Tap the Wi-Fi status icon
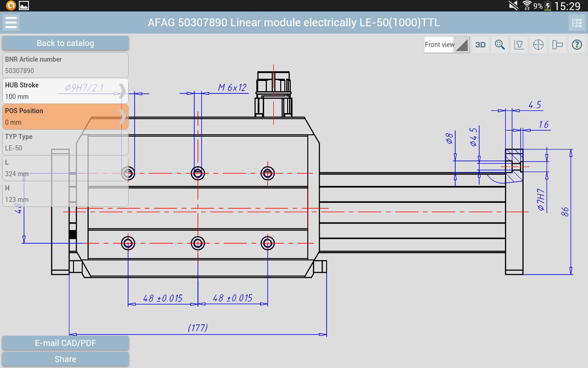Image resolution: width=588 pixels, height=368 pixels. pyautogui.click(x=527, y=6)
